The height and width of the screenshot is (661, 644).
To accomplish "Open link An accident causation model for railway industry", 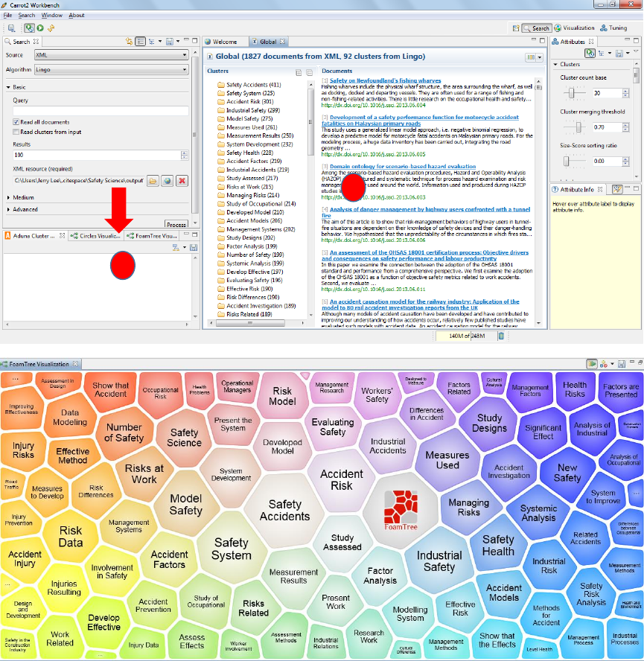I will click(x=421, y=304).
